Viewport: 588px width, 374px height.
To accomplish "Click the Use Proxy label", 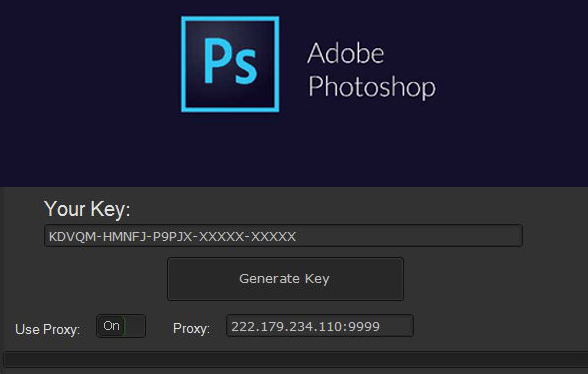I will [x=48, y=329].
